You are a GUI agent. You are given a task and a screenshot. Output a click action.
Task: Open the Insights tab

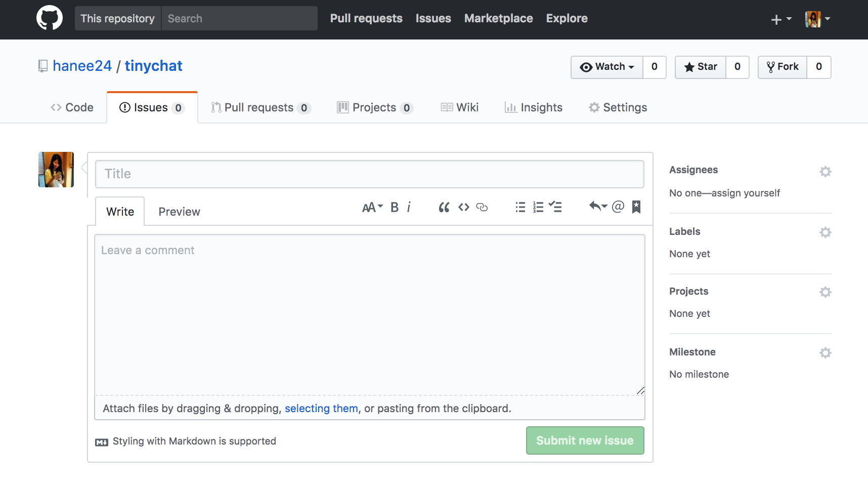(x=534, y=107)
